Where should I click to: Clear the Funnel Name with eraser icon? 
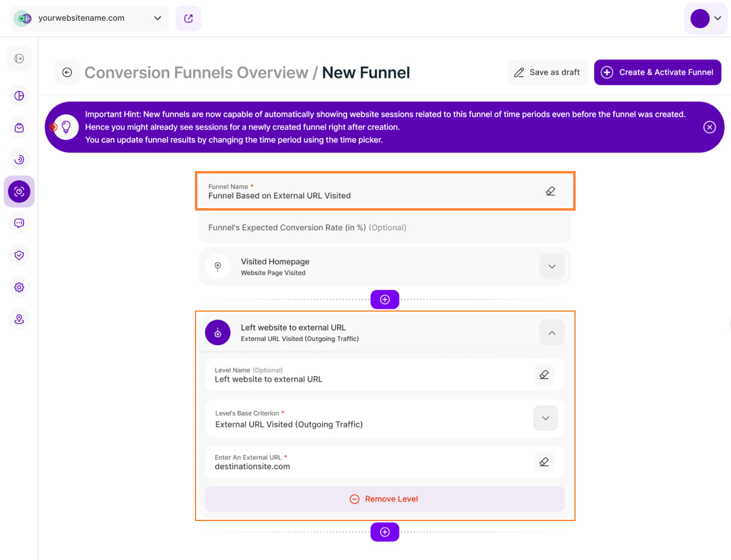[x=550, y=191]
